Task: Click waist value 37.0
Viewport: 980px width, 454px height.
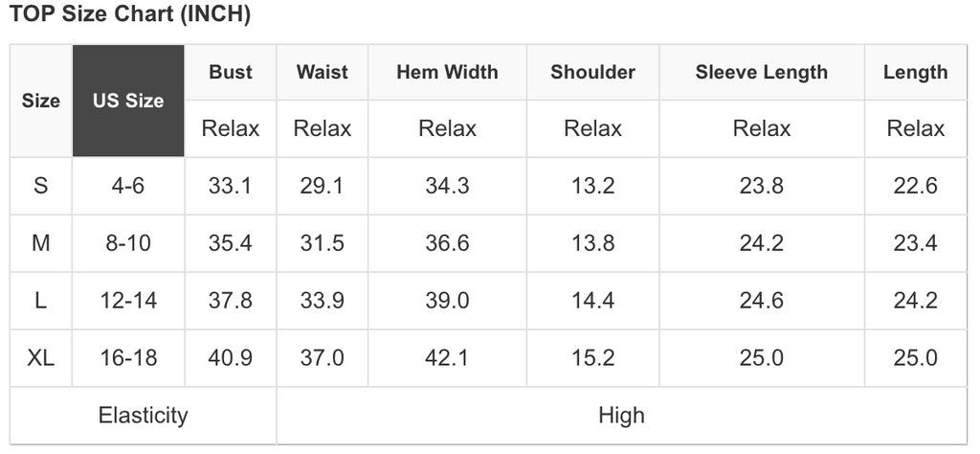Action: (x=322, y=358)
